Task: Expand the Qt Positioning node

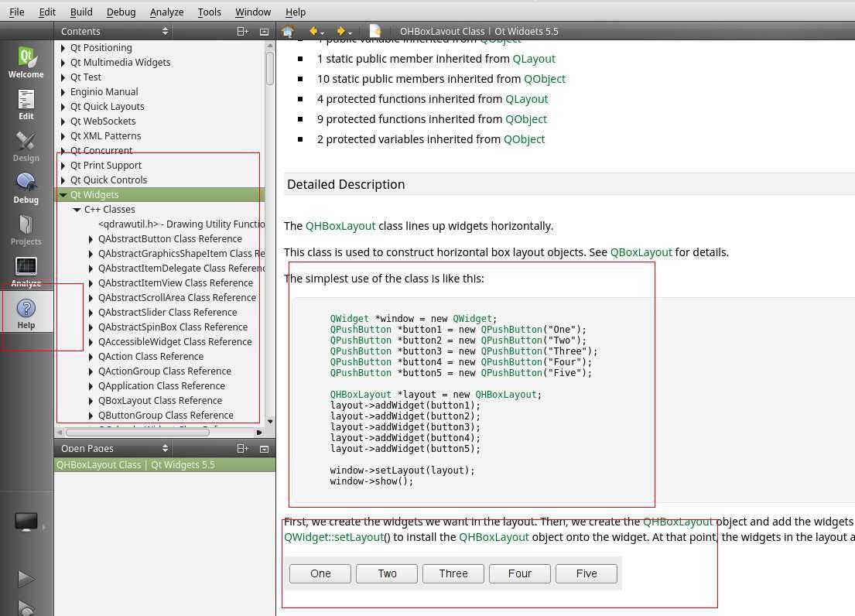Action: pyautogui.click(x=63, y=48)
